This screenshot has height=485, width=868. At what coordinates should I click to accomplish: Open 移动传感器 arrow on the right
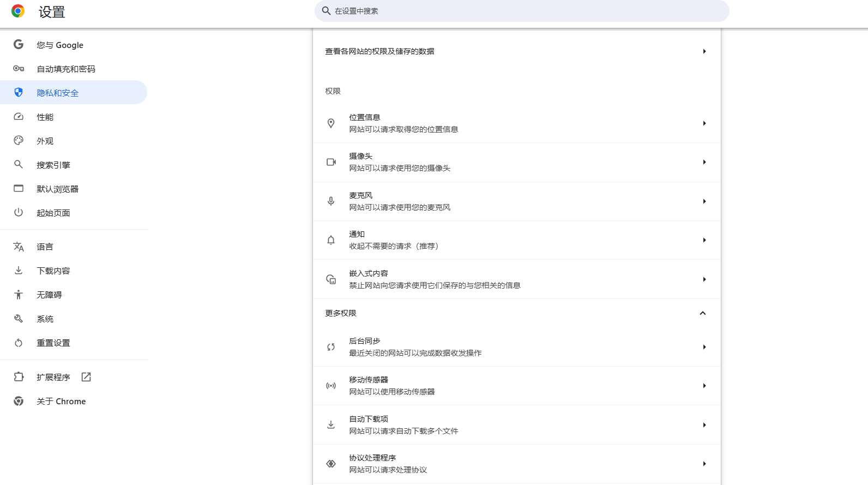point(704,386)
